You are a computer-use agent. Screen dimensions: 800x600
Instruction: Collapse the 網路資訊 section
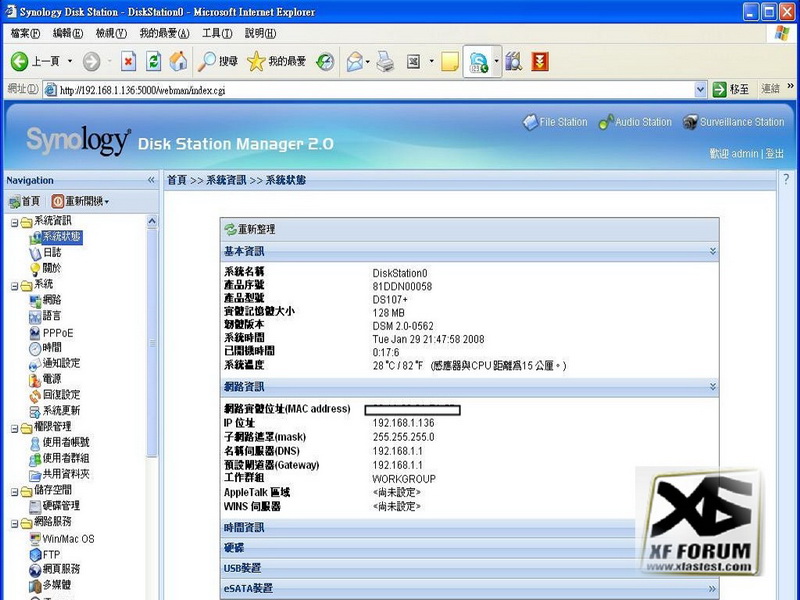tap(713, 387)
